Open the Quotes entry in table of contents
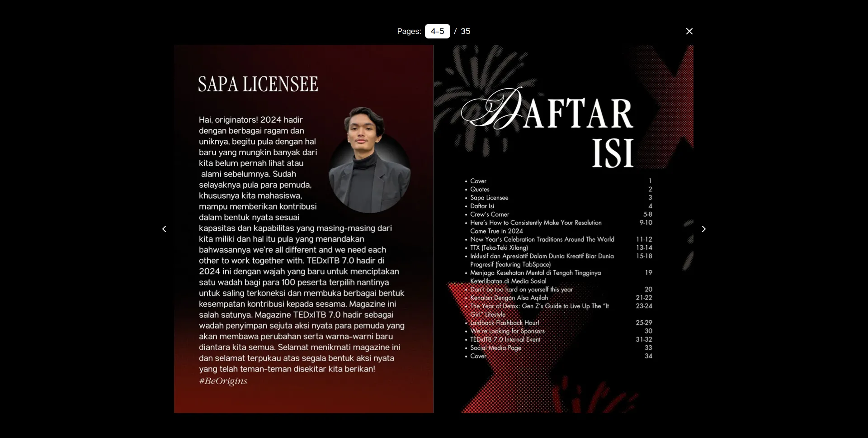The height and width of the screenshot is (438, 868). 480,189
